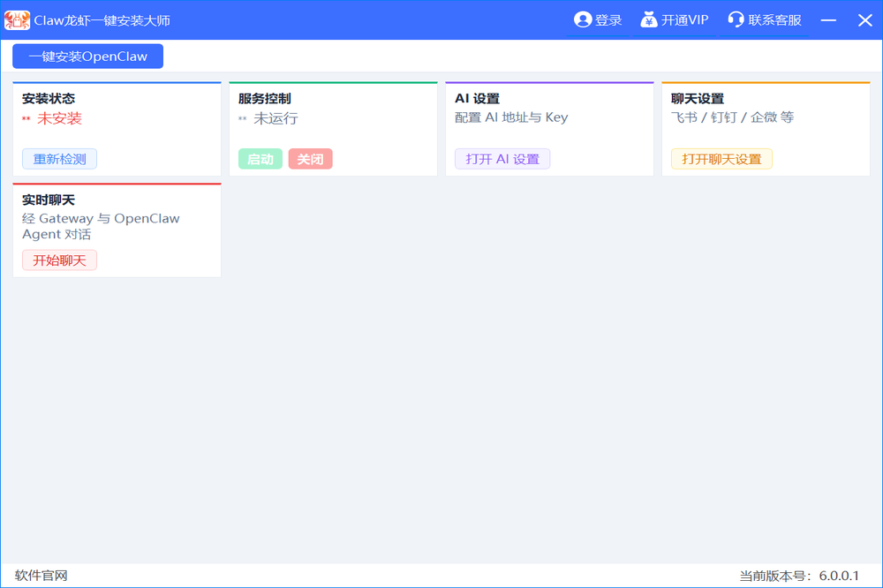This screenshot has width=883, height=588.
Task: Begin a conversation with 开始聊天
Action: pyautogui.click(x=59, y=260)
